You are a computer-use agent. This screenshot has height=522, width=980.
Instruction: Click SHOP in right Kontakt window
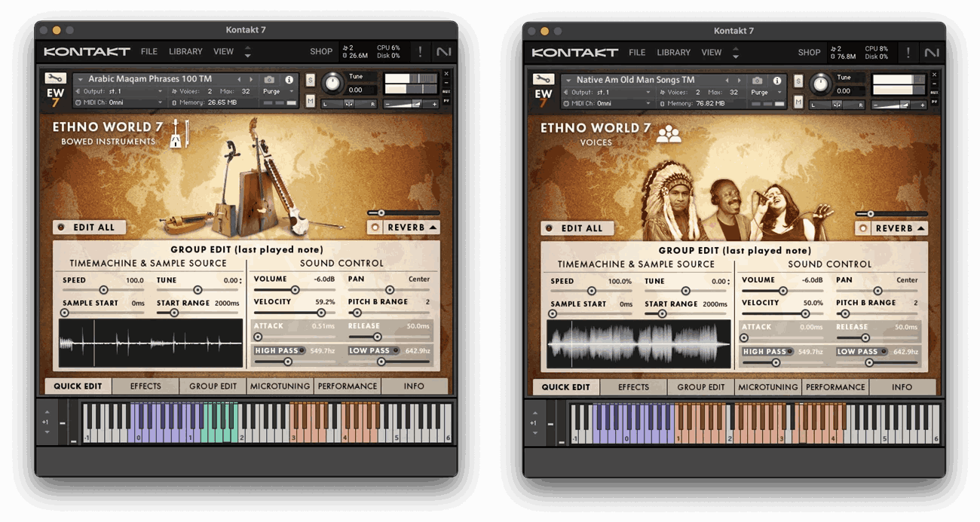(x=809, y=53)
